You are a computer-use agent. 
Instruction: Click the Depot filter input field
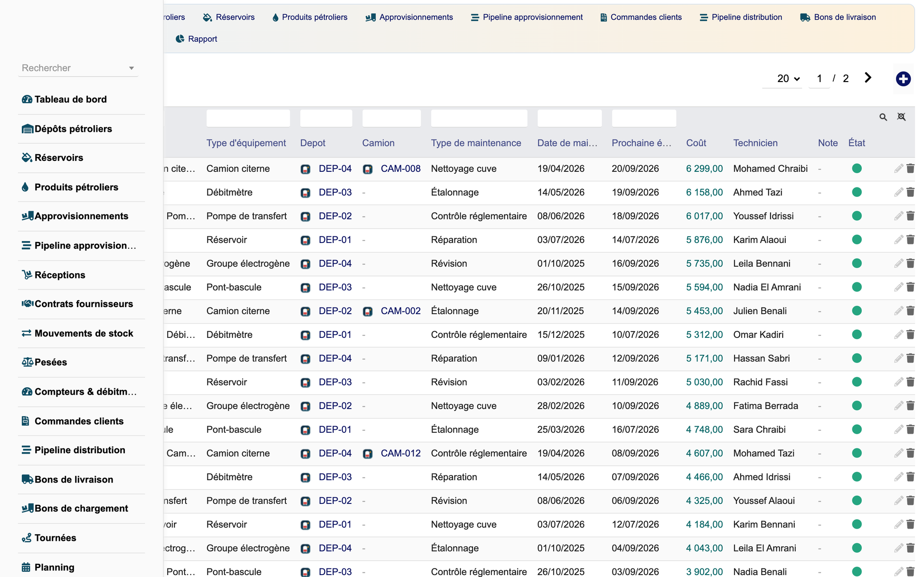[326, 118]
